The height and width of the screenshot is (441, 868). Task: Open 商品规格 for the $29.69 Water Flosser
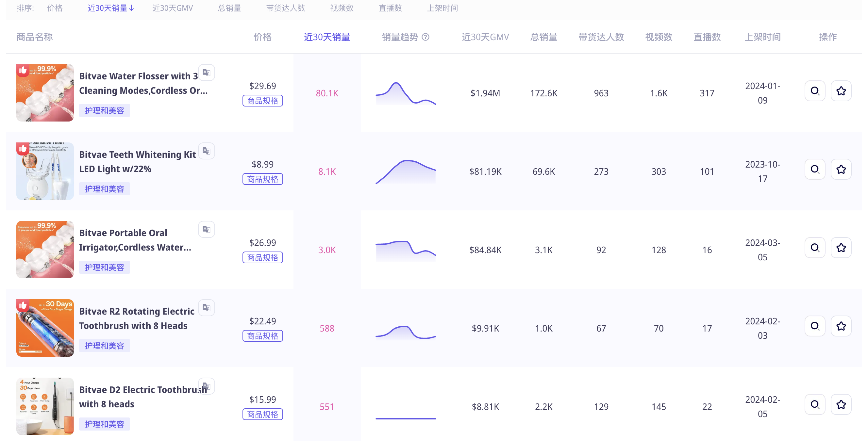coord(262,101)
